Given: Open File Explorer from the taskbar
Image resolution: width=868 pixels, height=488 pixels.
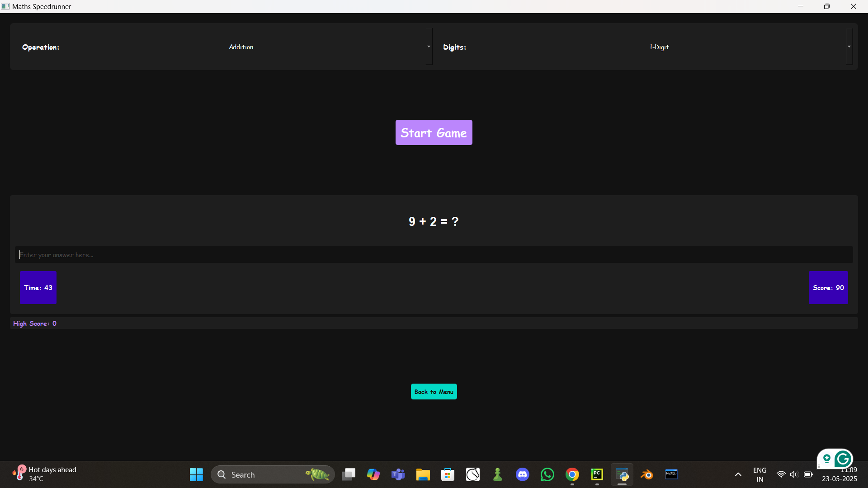Looking at the screenshot, I should (x=423, y=474).
